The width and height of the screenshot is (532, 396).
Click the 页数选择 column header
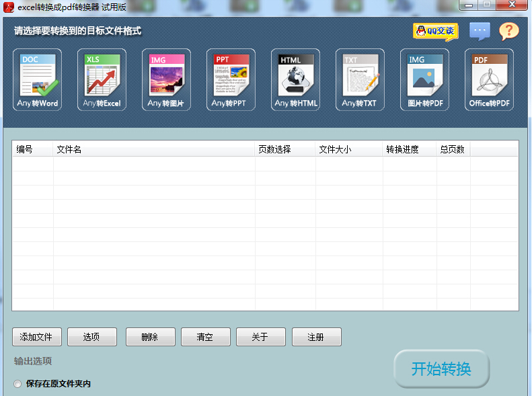click(285, 149)
